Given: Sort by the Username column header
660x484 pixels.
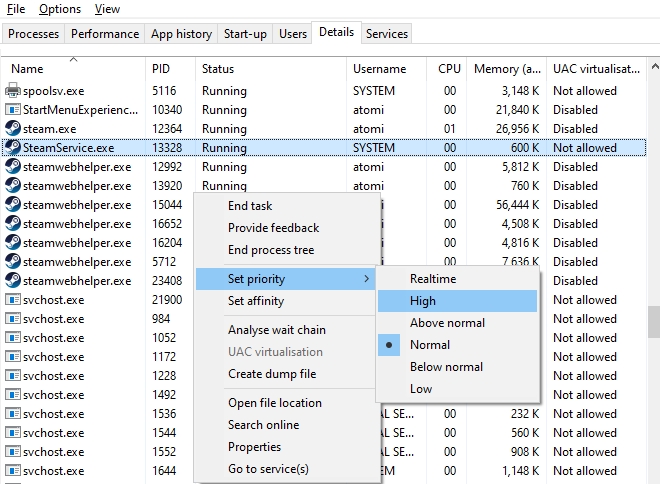Looking at the screenshot, I should pyautogui.click(x=387, y=69).
